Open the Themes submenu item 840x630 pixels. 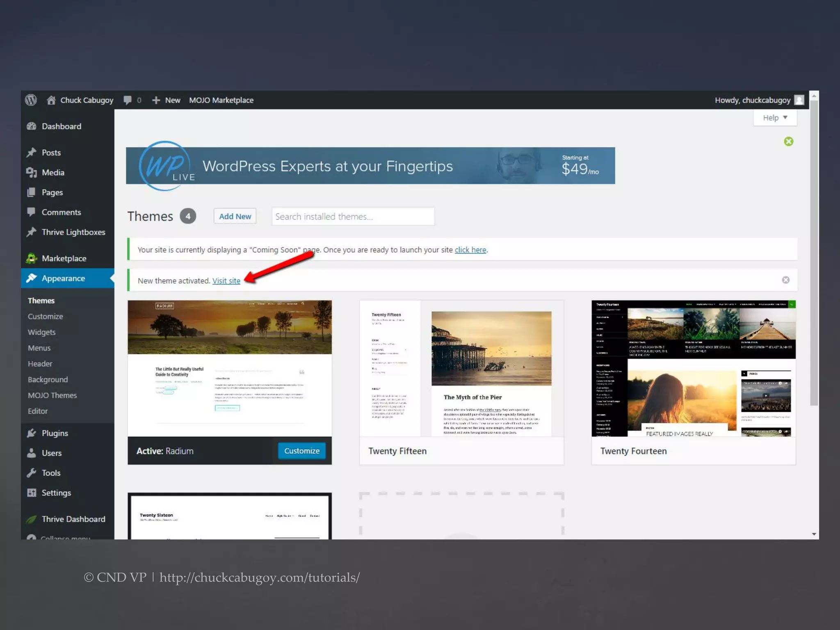click(x=41, y=301)
